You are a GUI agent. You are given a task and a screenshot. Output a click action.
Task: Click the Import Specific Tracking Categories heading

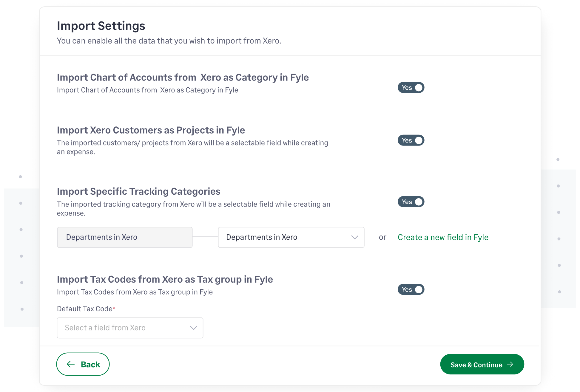point(138,191)
